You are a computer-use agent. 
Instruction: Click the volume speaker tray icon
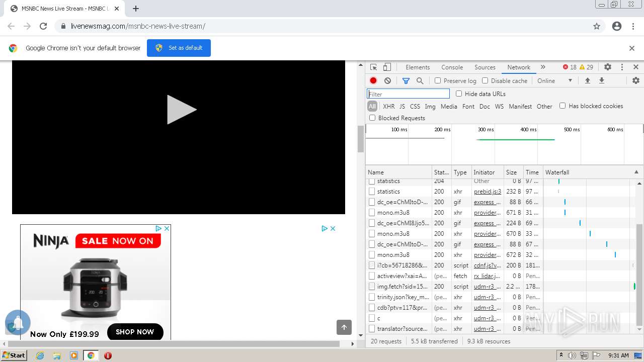[x=572, y=355]
